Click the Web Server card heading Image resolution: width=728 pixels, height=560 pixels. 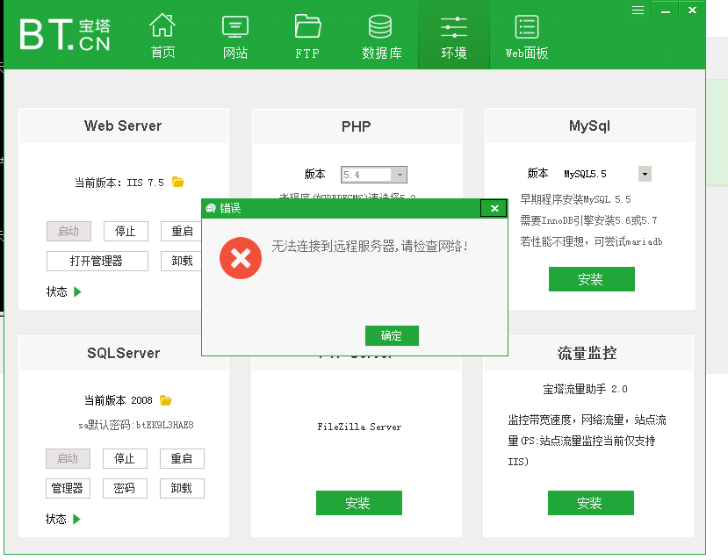123,126
